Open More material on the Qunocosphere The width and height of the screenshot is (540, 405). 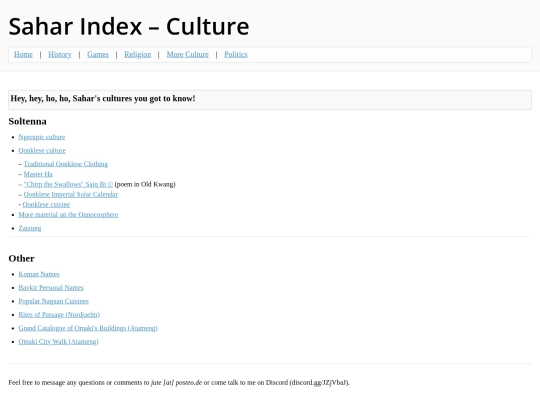[68, 215]
